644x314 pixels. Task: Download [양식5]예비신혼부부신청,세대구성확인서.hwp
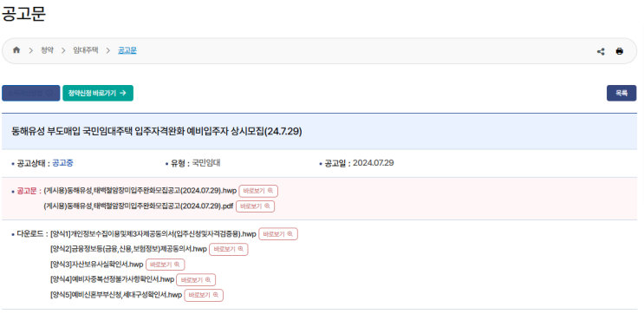point(116,296)
